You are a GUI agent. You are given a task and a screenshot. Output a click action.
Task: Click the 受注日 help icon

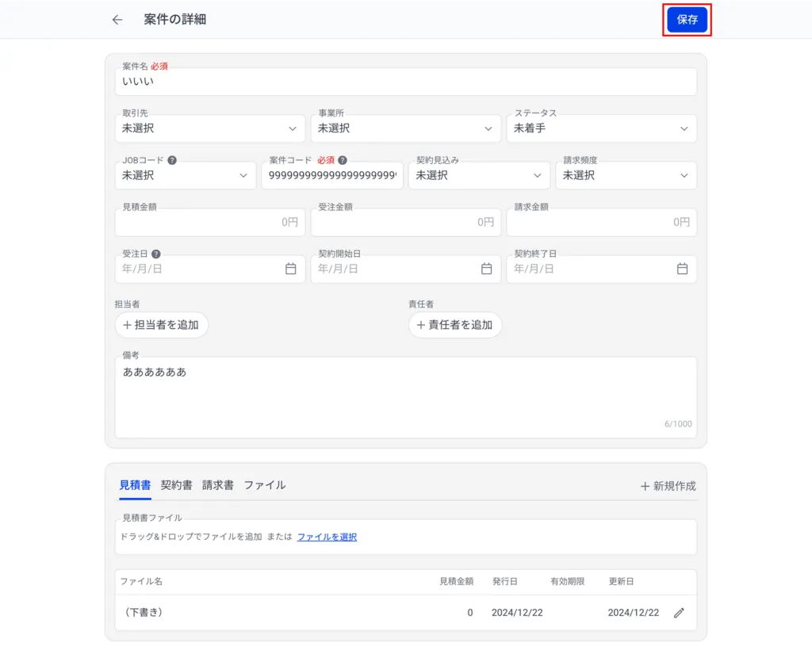click(x=156, y=254)
